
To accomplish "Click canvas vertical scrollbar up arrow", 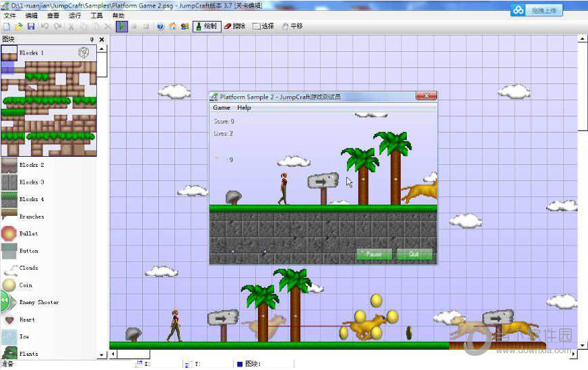I will 583,38.
